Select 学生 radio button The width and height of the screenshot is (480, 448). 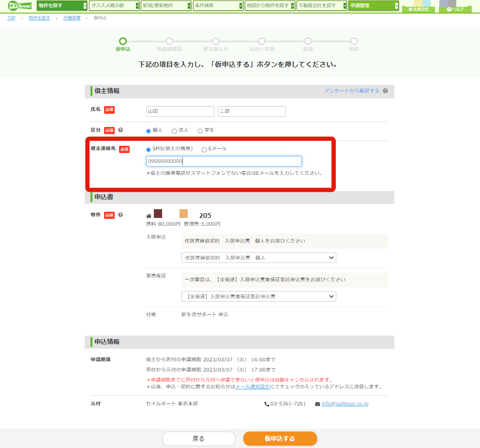tap(200, 131)
